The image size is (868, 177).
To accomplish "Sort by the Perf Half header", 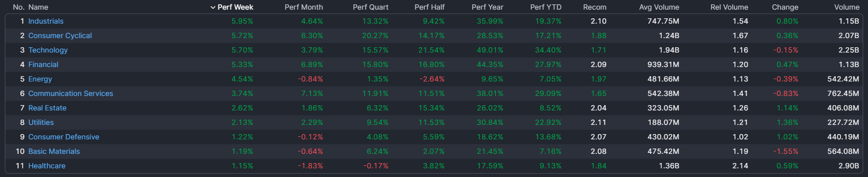I will 429,7.
